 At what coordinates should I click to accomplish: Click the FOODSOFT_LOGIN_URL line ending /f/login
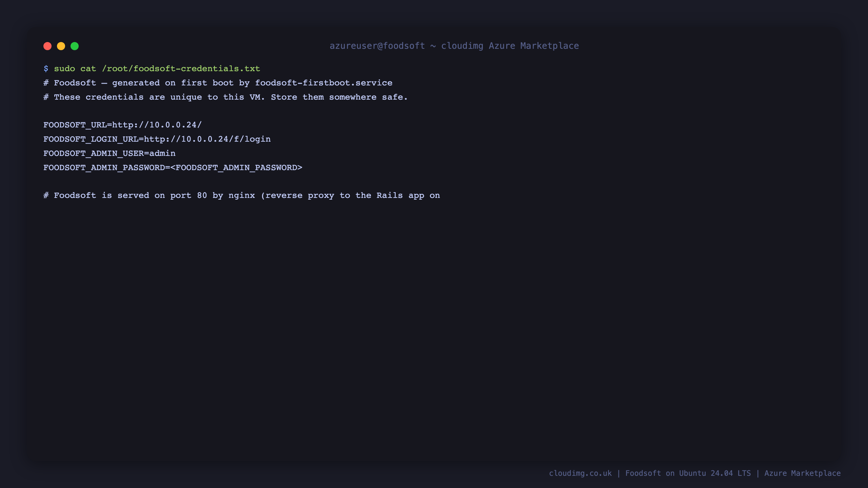click(x=157, y=139)
